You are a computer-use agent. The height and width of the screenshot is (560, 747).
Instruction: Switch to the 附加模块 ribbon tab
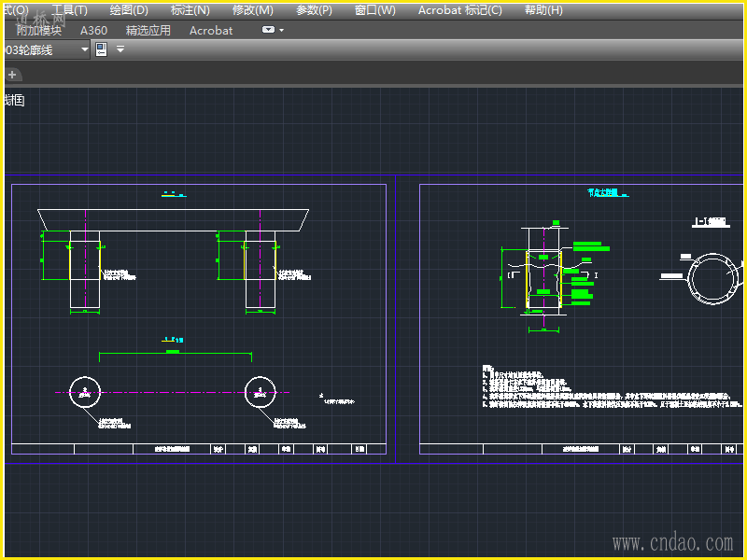pyautogui.click(x=38, y=30)
